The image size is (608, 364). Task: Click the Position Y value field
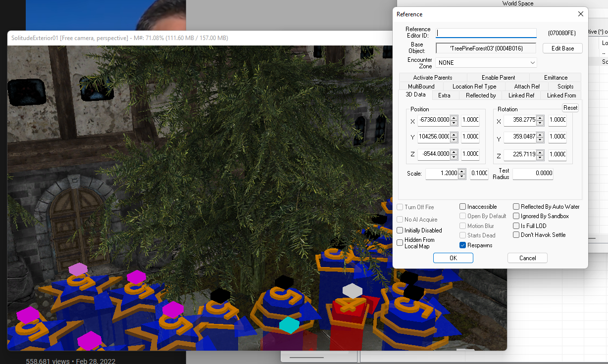click(434, 136)
